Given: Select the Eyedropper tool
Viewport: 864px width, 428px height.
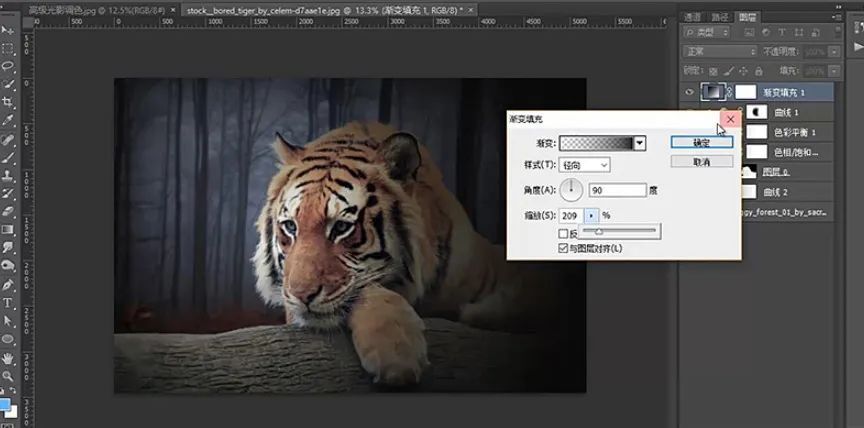Looking at the screenshot, I should click(8, 120).
